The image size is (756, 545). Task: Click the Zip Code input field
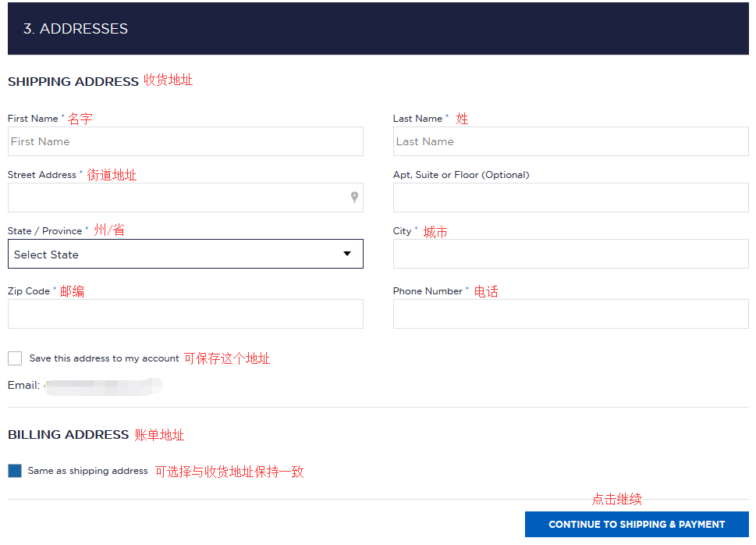tap(185, 314)
